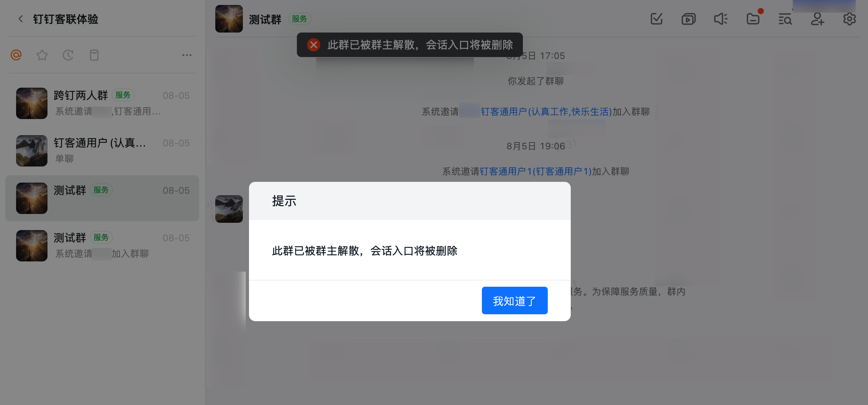Open the search chat history icon
Image resolution: width=868 pixels, height=405 pixels.
click(x=785, y=19)
